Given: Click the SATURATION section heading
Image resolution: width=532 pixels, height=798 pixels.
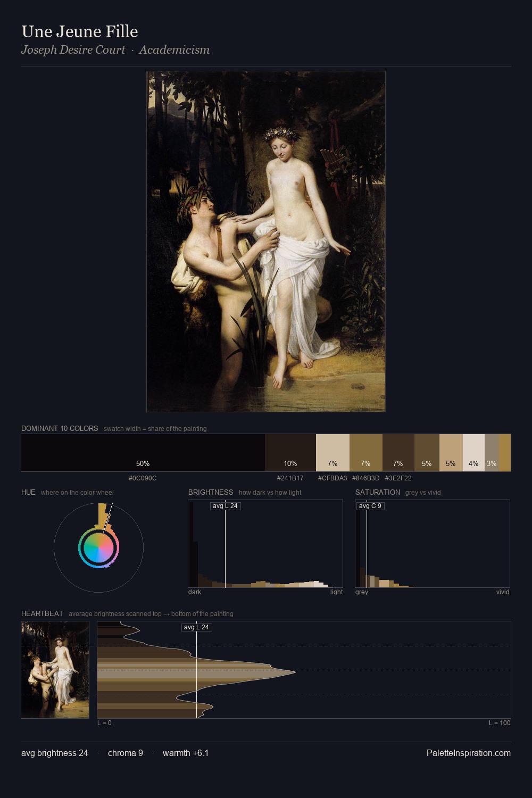Looking at the screenshot, I should click(378, 492).
